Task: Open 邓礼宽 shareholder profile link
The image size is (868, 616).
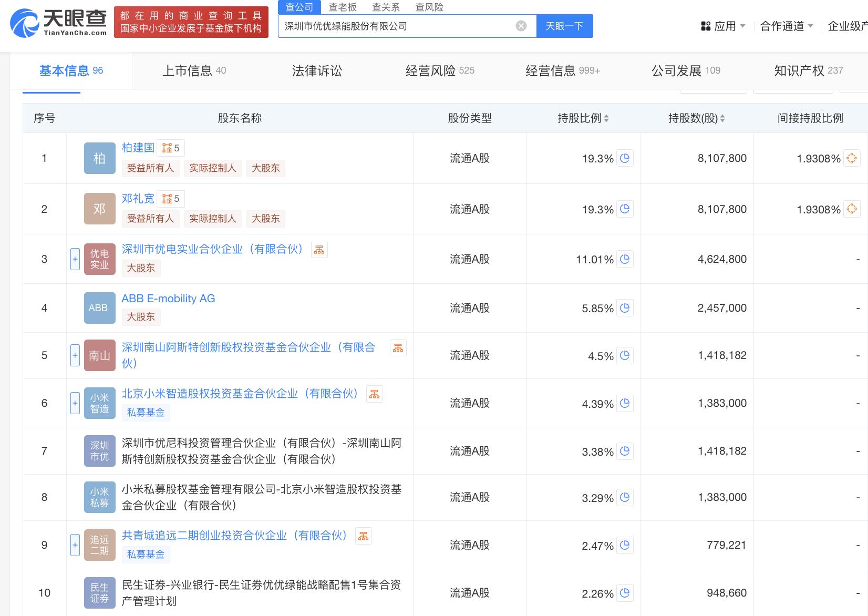Action: [x=138, y=198]
